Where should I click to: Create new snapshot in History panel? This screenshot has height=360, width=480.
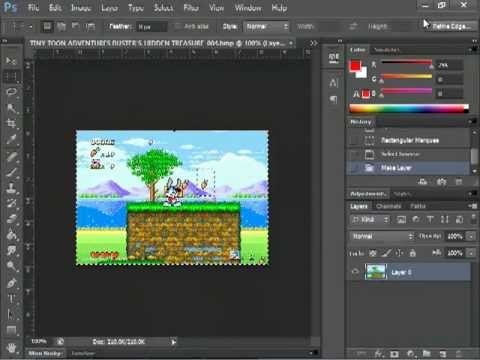tap(441, 182)
